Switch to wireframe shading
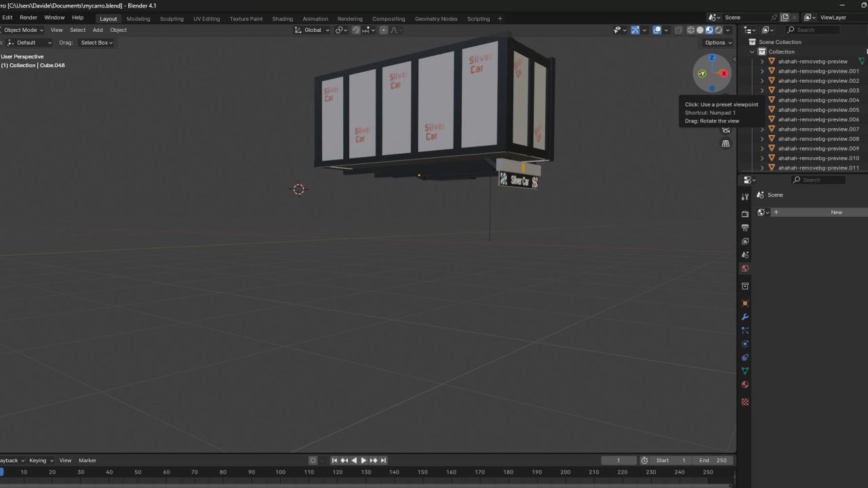 tap(691, 30)
